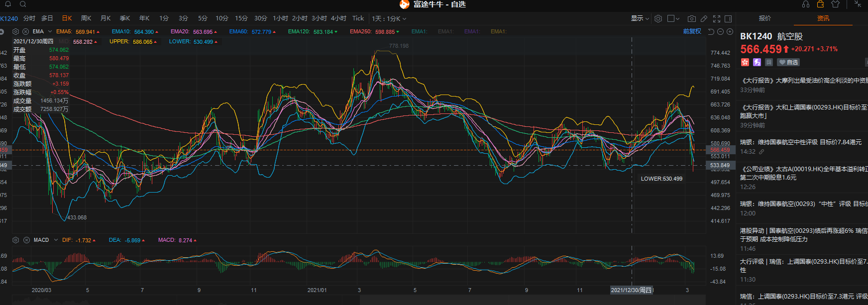This screenshot has height=305, width=868.
Task: Open EMA indicator settings gear
Action: pos(15,31)
